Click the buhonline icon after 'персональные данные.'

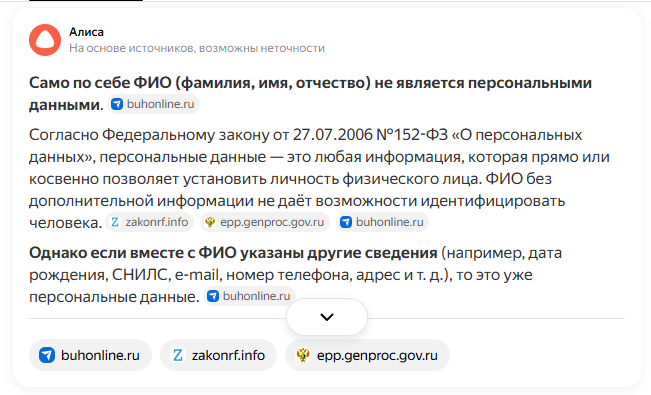click(x=213, y=296)
